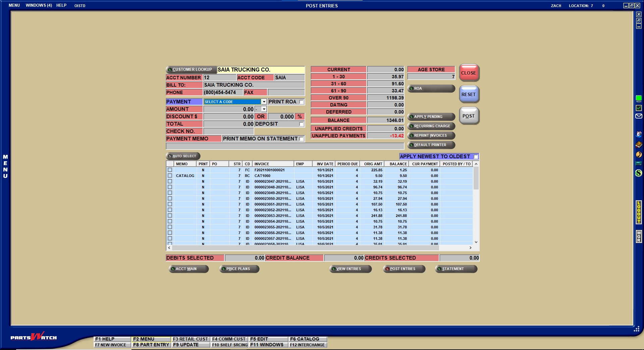
Task: Click the green monitor icon in sidebar
Action: 639,98
